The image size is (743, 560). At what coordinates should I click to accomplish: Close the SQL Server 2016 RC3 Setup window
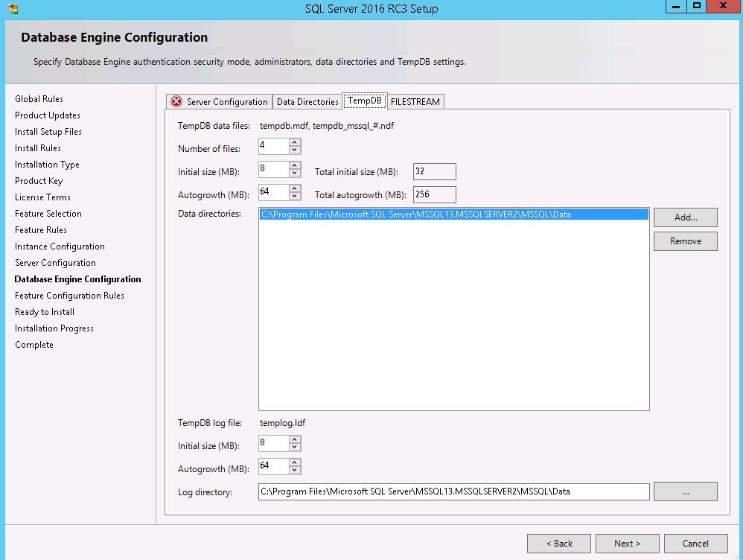point(723,6)
